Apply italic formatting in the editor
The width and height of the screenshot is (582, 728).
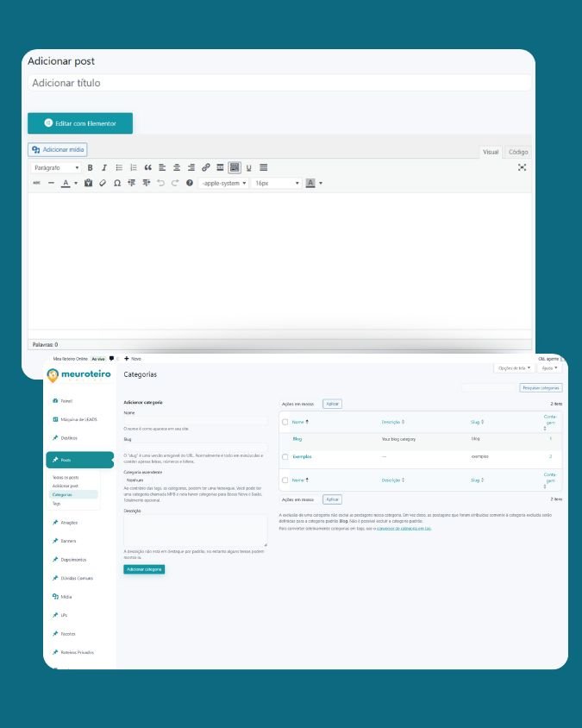pos(104,167)
